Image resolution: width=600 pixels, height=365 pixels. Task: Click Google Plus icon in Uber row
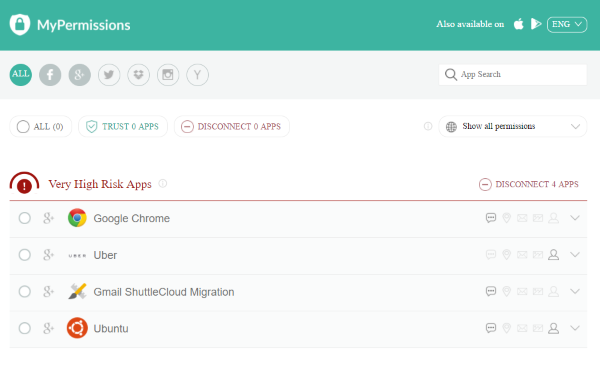coord(48,255)
